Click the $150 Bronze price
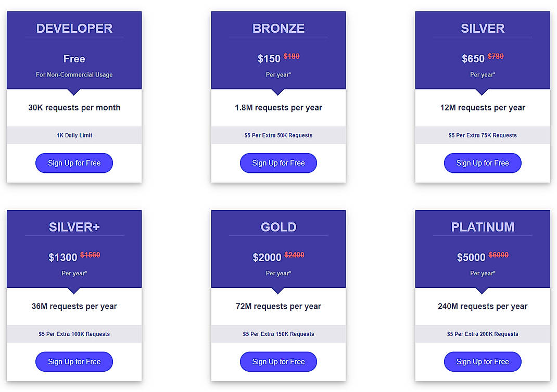The image size is (557, 392). pos(269,59)
